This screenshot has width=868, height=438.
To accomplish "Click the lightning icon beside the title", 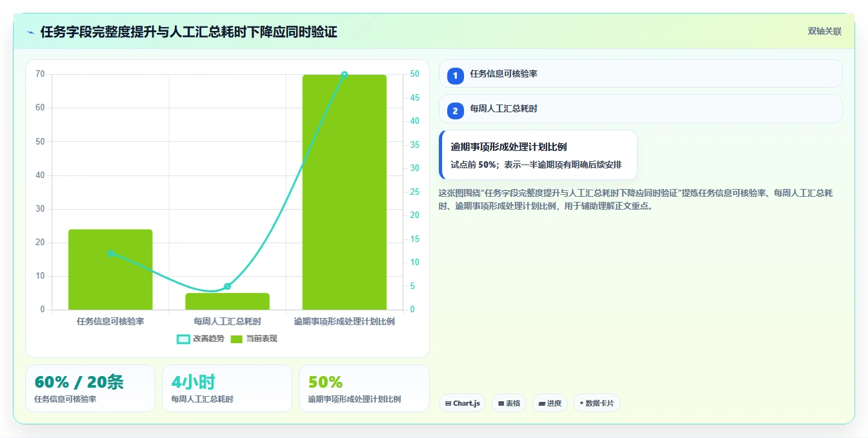I will (31, 32).
